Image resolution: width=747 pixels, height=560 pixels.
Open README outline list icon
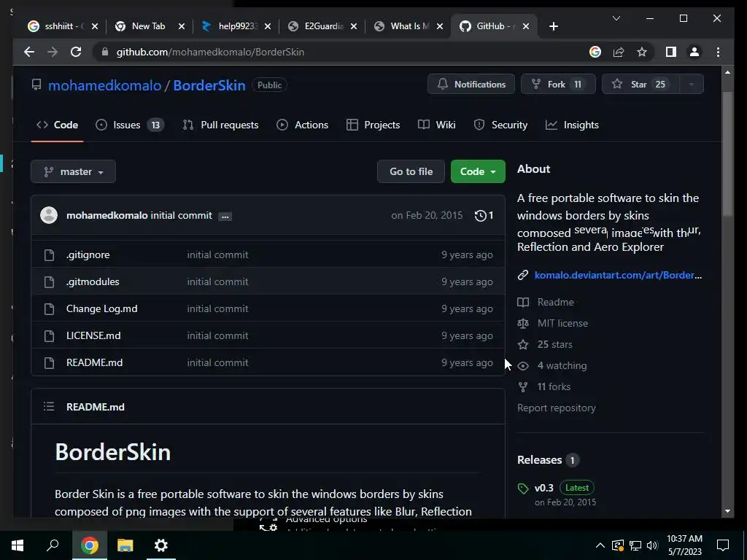coord(49,406)
